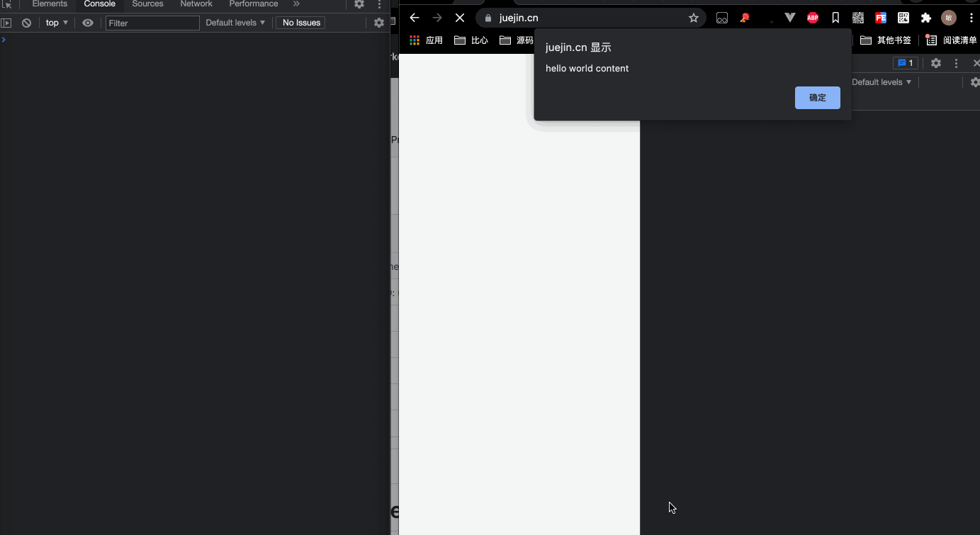Clear the console with the ban icon
Image resolution: width=980 pixels, height=535 pixels.
(26, 23)
